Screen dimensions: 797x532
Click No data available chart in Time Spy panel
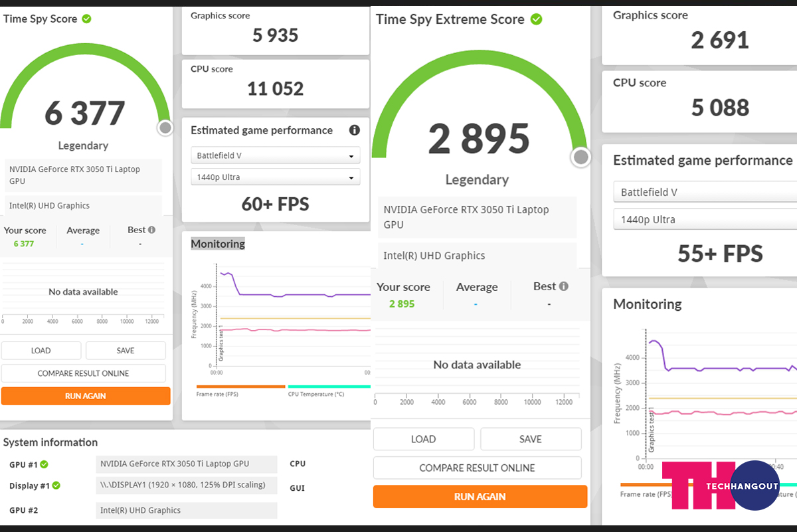point(83,292)
